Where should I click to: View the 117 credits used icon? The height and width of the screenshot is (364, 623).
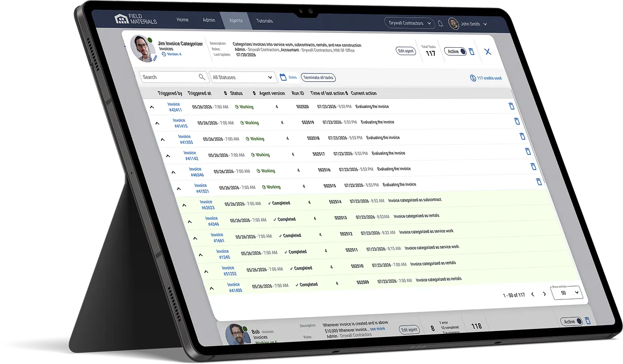(473, 78)
